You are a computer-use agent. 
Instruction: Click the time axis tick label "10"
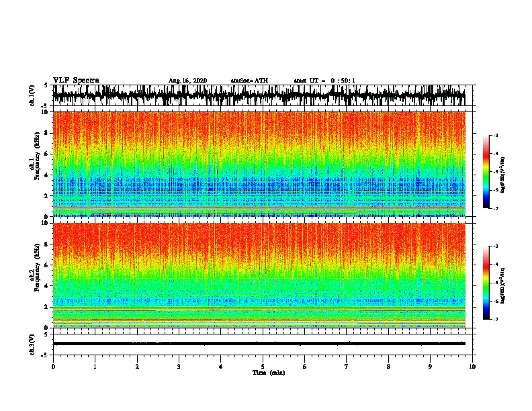(472, 367)
